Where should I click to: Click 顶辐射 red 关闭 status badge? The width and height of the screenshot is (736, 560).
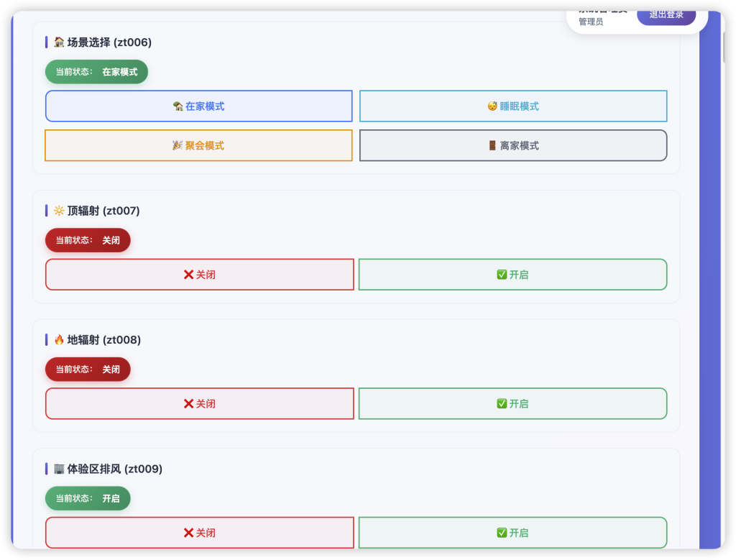88,240
